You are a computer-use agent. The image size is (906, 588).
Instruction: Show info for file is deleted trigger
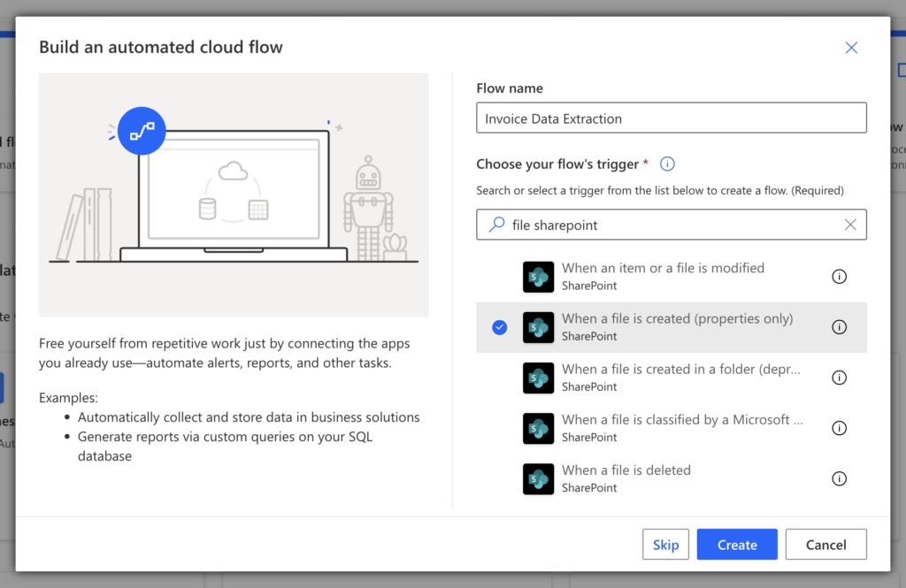pyautogui.click(x=839, y=479)
